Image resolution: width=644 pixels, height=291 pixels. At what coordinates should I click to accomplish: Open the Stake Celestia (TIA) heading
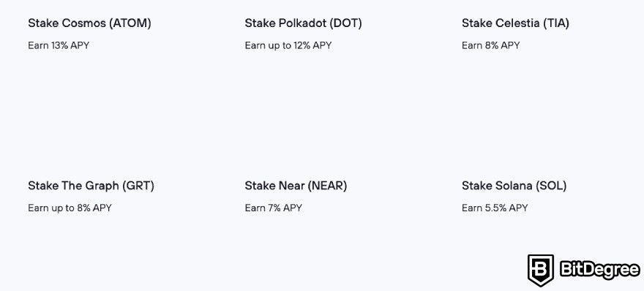pyautogui.click(x=515, y=23)
